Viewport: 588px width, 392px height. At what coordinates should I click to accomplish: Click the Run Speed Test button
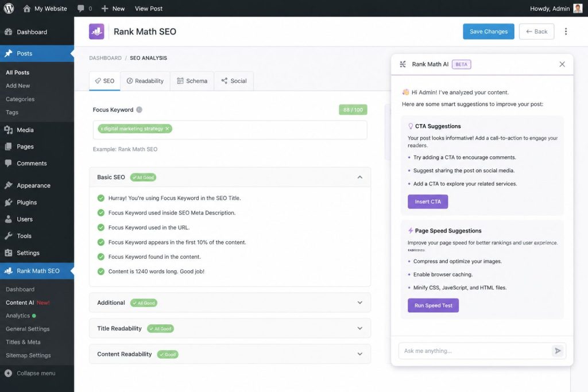pyautogui.click(x=433, y=305)
